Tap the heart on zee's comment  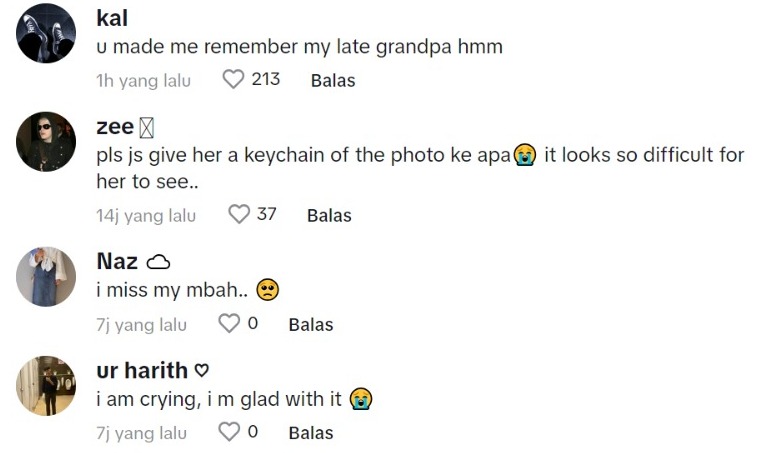pos(239,214)
